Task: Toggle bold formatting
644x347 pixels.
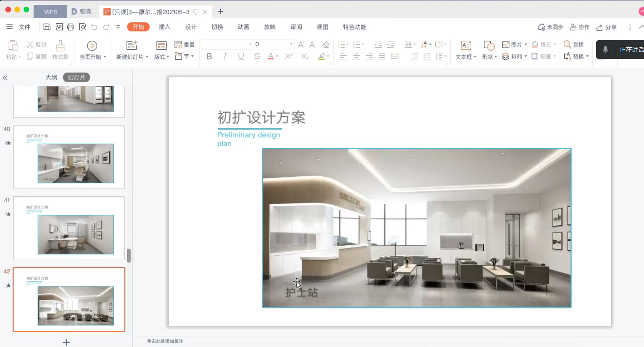Action: click(x=209, y=56)
